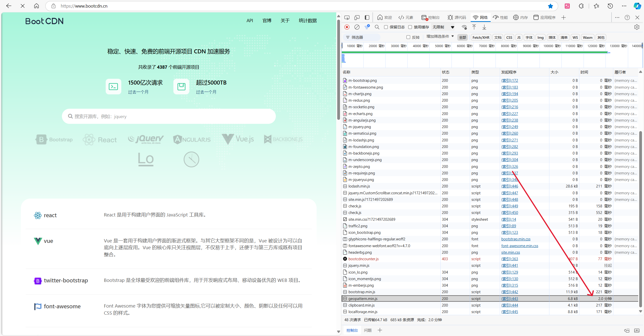Screen dimensions: 644x336
Task: Switch to the 源代码 tab
Action: point(457,17)
